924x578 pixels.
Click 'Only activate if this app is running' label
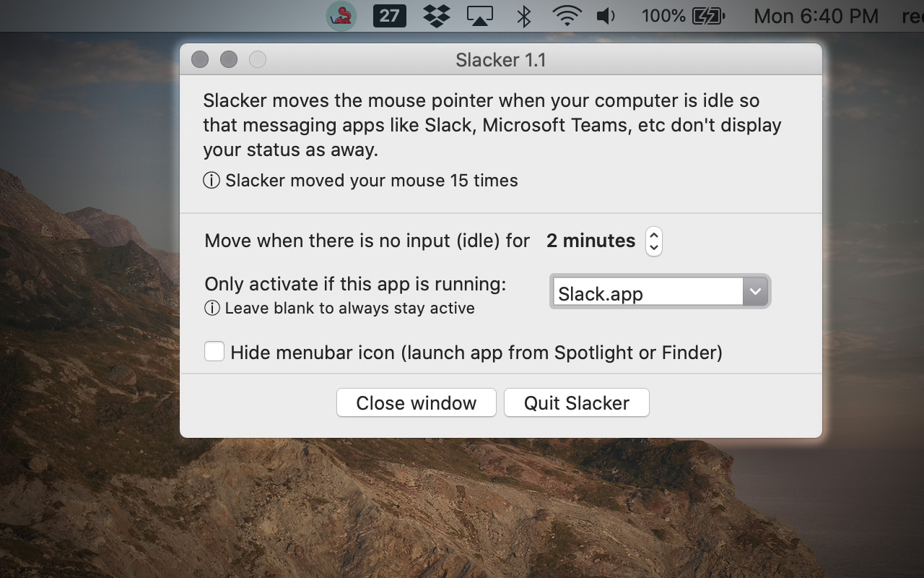(x=356, y=284)
